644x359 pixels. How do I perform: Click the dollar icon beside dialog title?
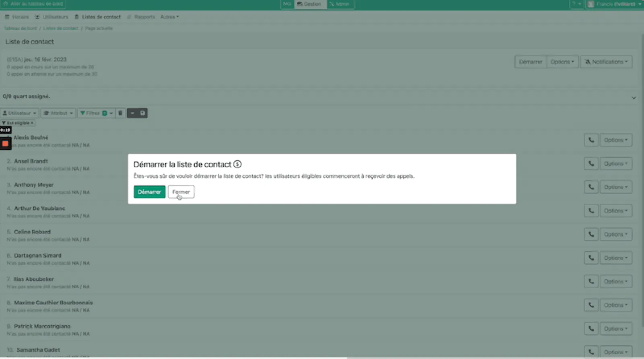pyautogui.click(x=237, y=164)
